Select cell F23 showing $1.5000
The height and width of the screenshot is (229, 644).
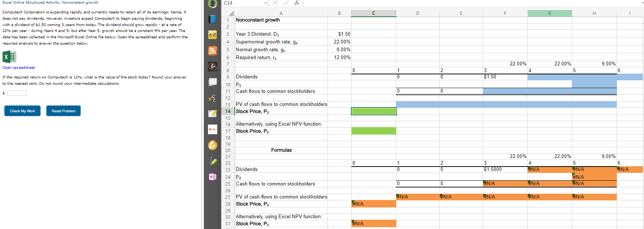point(505,170)
